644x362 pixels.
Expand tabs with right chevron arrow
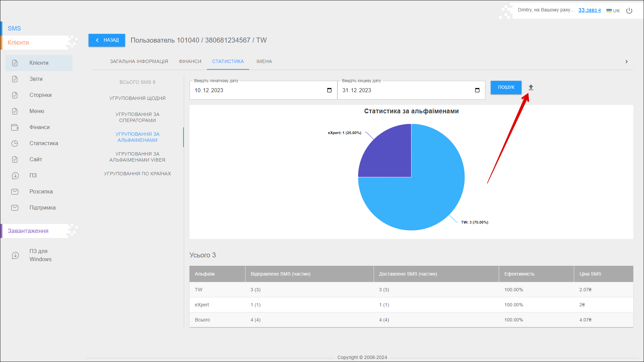[x=626, y=62]
